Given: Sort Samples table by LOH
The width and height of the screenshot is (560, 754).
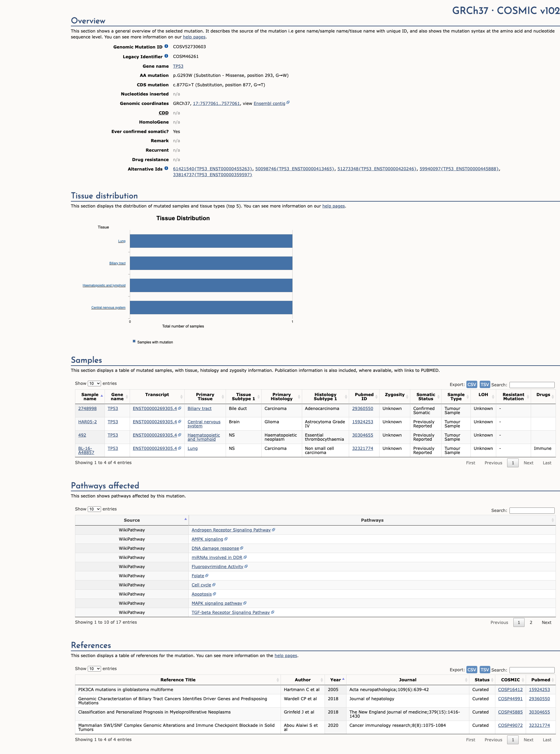Looking at the screenshot, I should pyautogui.click(x=483, y=397).
